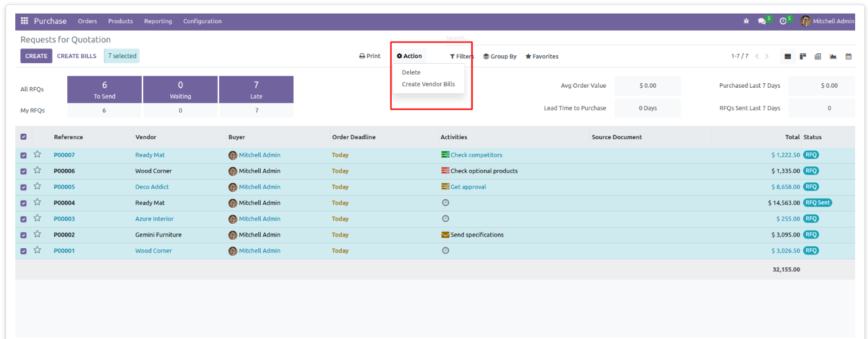The width and height of the screenshot is (868, 339).
Task: Switch to graph view
Action: click(833, 56)
